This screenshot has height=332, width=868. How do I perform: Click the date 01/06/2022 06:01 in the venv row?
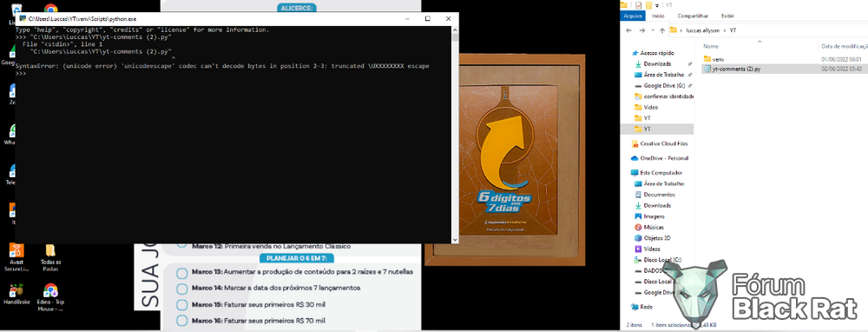click(x=841, y=58)
